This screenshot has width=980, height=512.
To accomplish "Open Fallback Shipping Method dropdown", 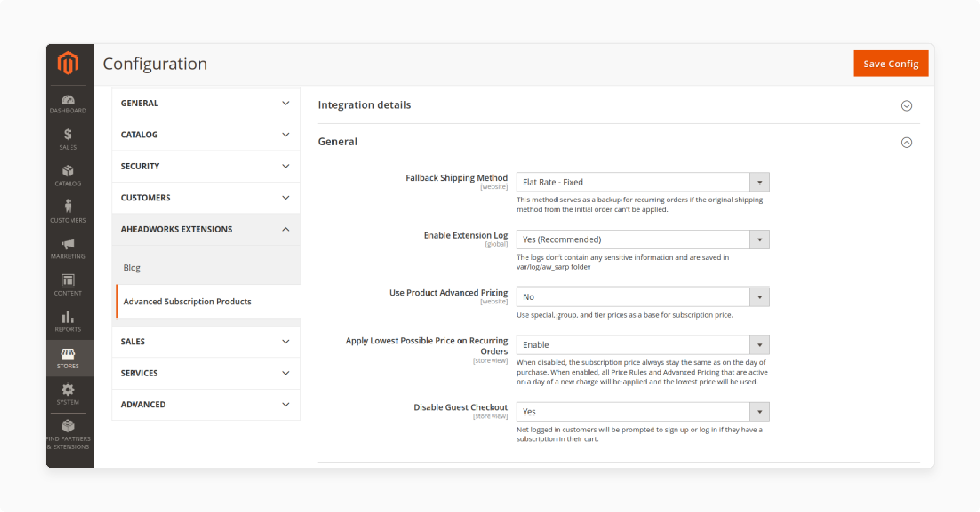I will point(643,182).
